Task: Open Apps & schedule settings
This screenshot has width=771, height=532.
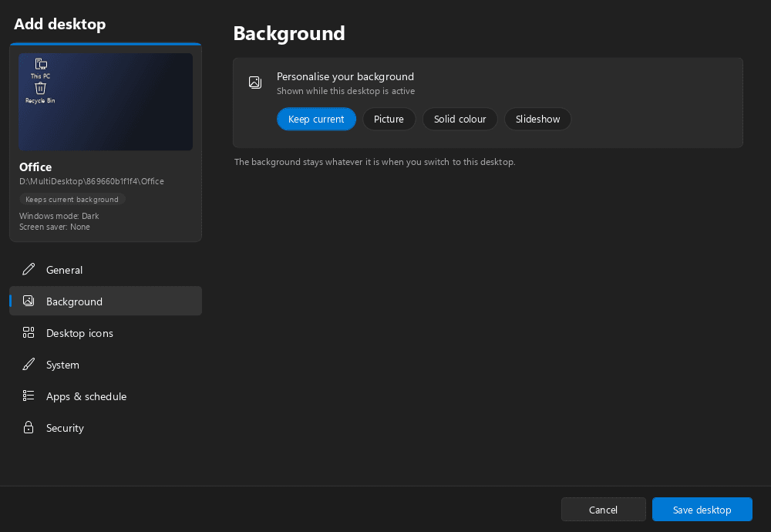Action: pyautogui.click(x=106, y=396)
